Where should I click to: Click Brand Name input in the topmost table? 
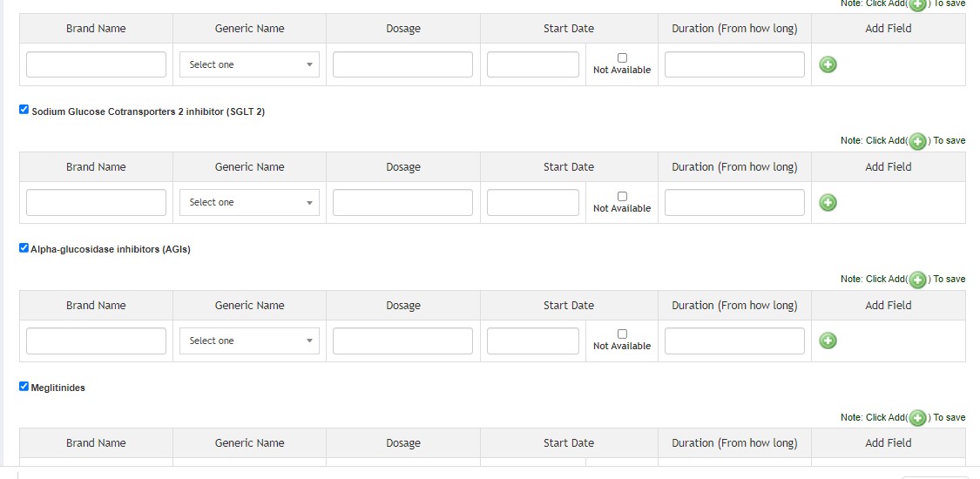tap(96, 64)
